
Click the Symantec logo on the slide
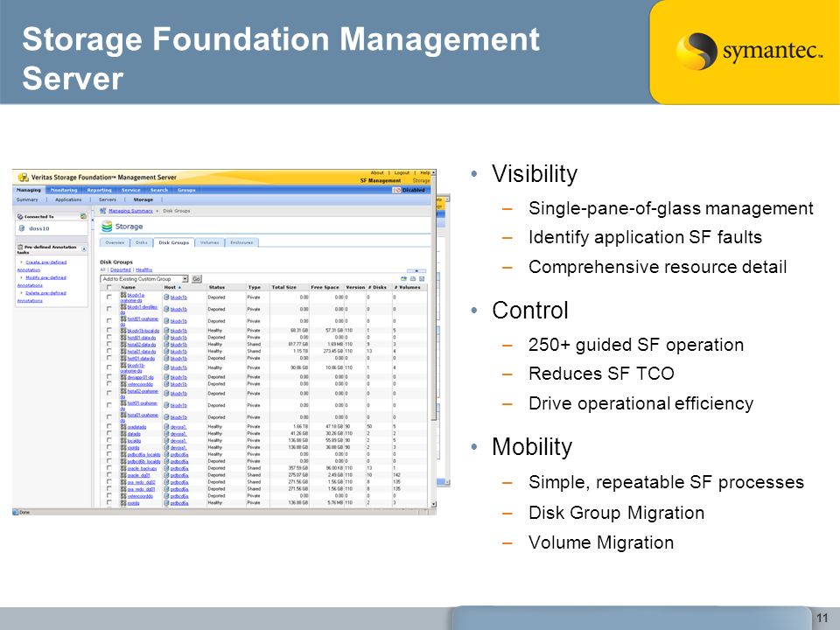point(749,52)
